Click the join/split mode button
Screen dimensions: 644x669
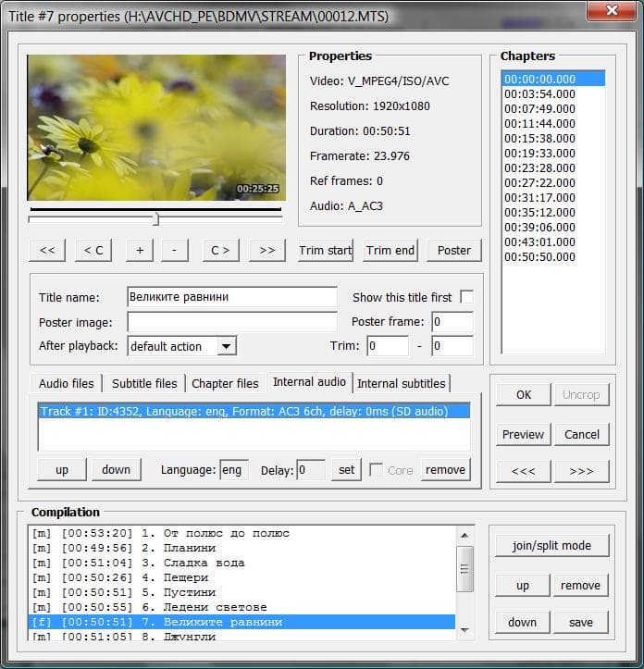coord(551,546)
